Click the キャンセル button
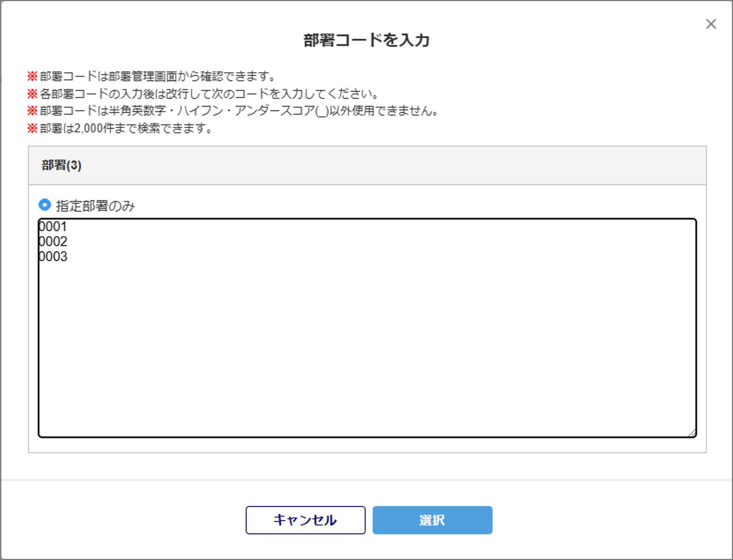 (x=305, y=520)
